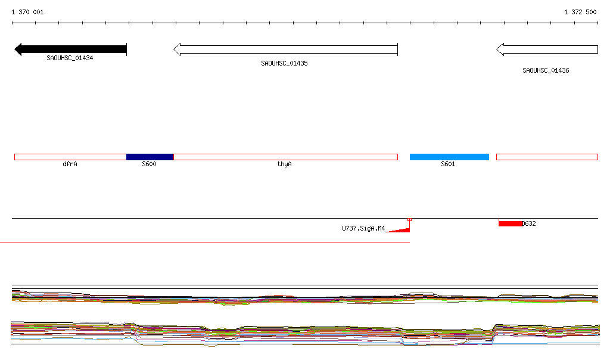This screenshot has height=364, width=610.
Task: Click the 1 370 001 coordinate label
Action: [27, 12]
